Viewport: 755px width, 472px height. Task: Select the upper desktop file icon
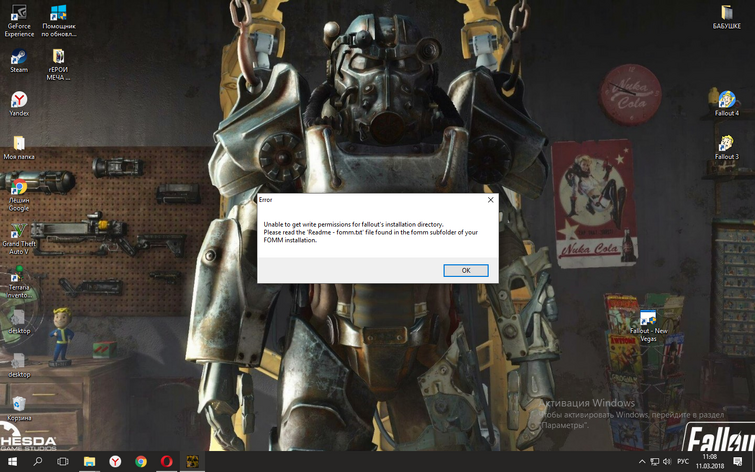coord(19,321)
